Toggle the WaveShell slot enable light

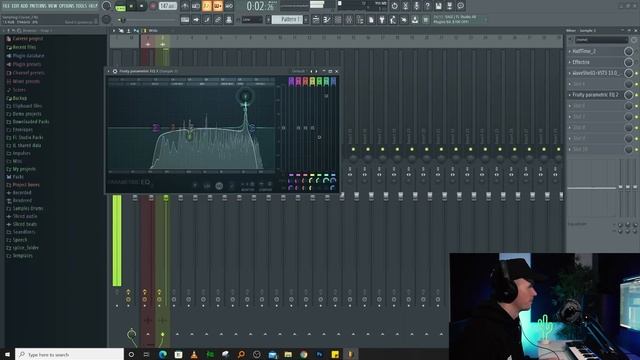(637, 73)
